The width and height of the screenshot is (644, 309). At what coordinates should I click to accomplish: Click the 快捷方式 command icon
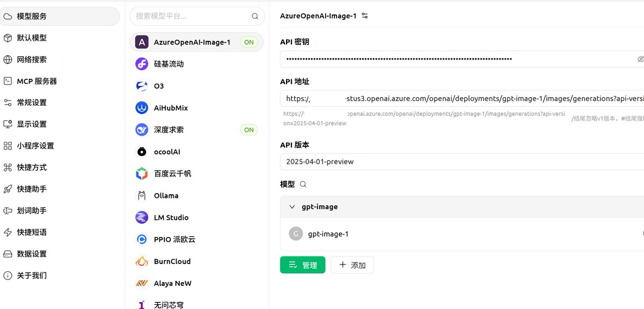(8, 167)
